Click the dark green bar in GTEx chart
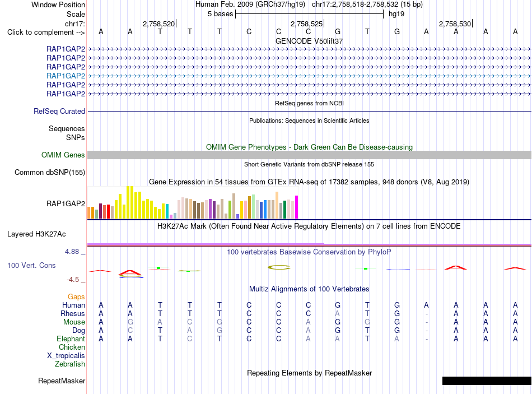Viewport: 532px width, 394px height. coord(284,210)
